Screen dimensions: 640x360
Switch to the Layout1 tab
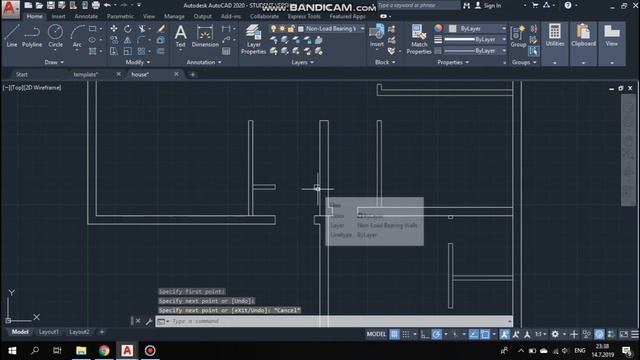pos(49,332)
